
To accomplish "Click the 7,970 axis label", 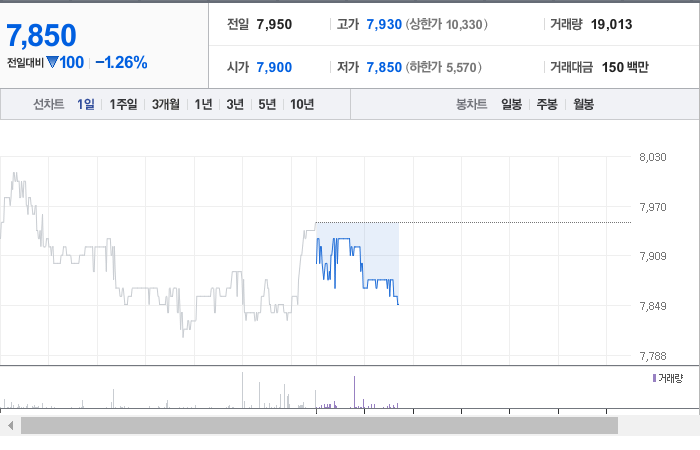I will pos(653,207).
